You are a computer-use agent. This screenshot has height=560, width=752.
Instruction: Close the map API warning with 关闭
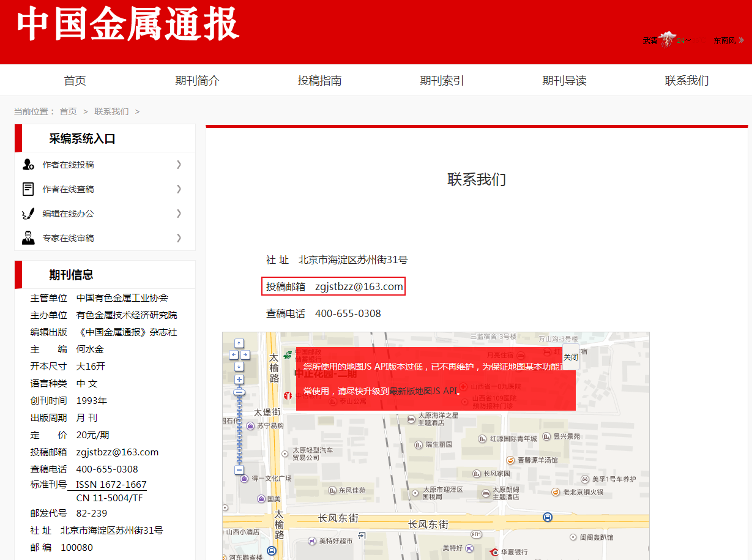click(x=570, y=357)
